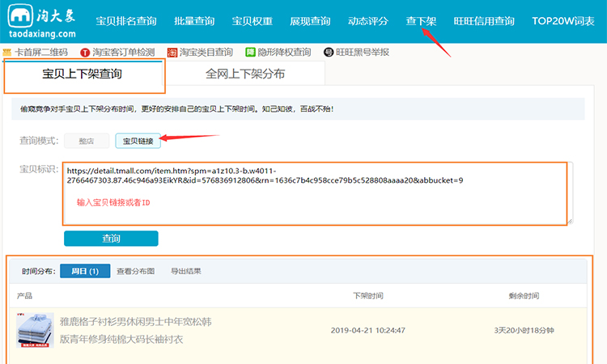
Task: Select 宝贝链接 query mode
Action: click(x=138, y=141)
